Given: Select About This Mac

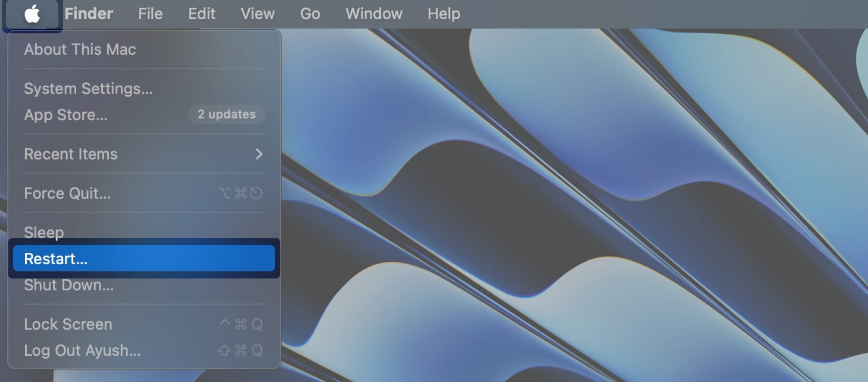Looking at the screenshot, I should 80,49.
